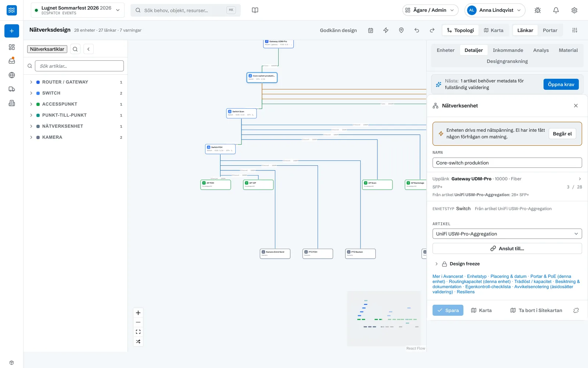Click Ta bort i Sitekartan
The image size is (588, 368).
pyautogui.click(x=536, y=310)
